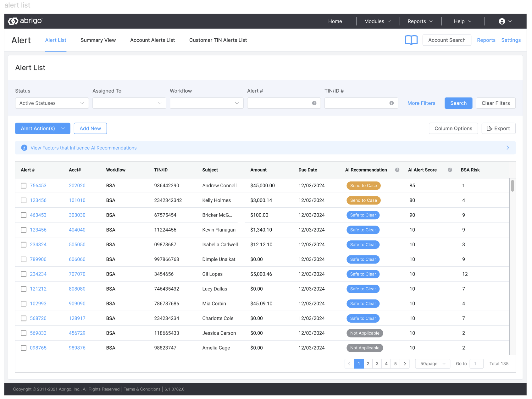Open the user profile account icon
The image size is (532, 399).
coord(502,21)
